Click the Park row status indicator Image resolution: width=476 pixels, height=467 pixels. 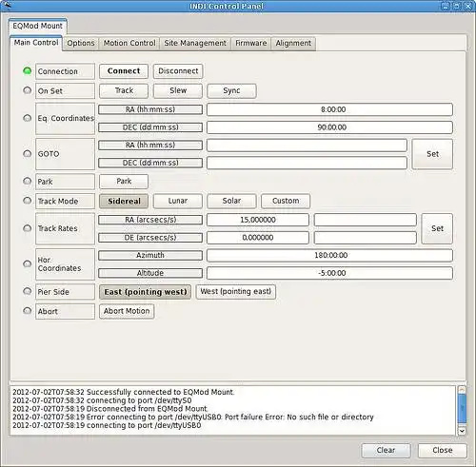tap(28, 181)
